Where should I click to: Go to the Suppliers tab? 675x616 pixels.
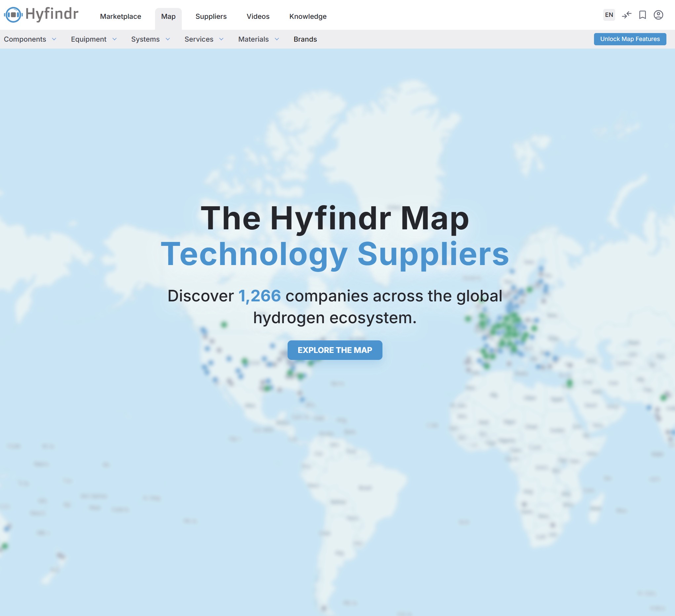tap(211, 17)
